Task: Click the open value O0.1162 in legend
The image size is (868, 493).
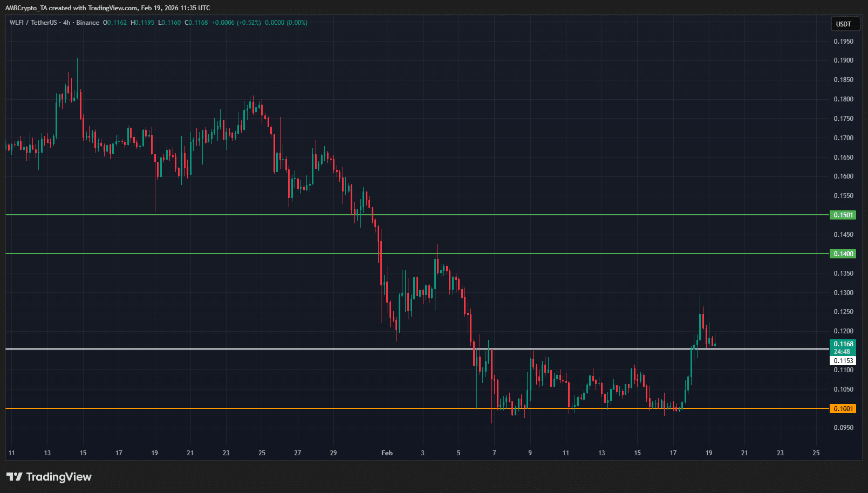Action: pyautogui.click(x=114, y=23)
